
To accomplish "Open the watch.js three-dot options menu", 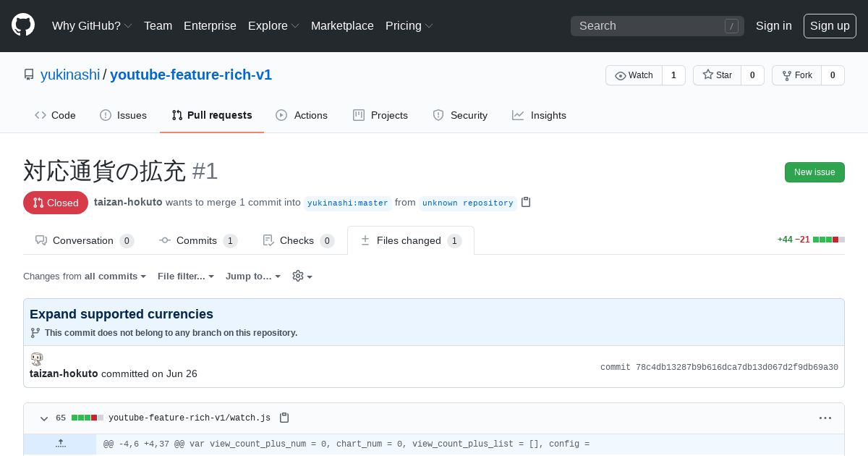I will (825, 418).
